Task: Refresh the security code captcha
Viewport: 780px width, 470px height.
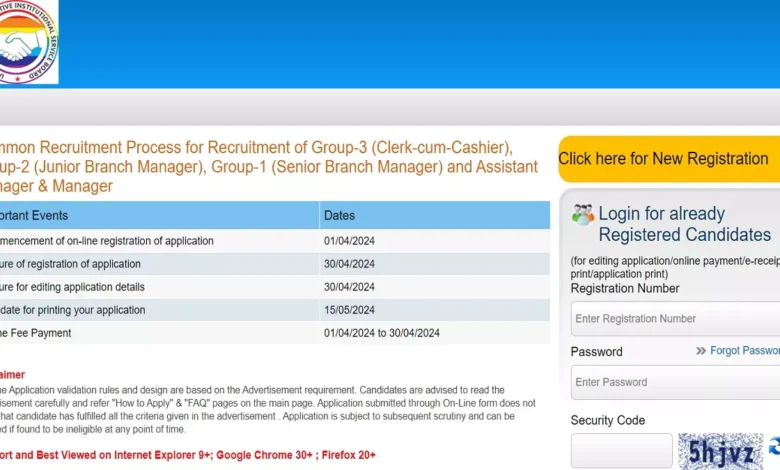Action: click(x=772, y=446)
